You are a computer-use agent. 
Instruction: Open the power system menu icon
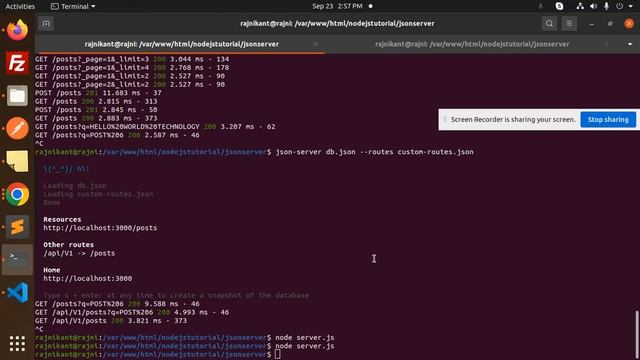tap(620, 6)
